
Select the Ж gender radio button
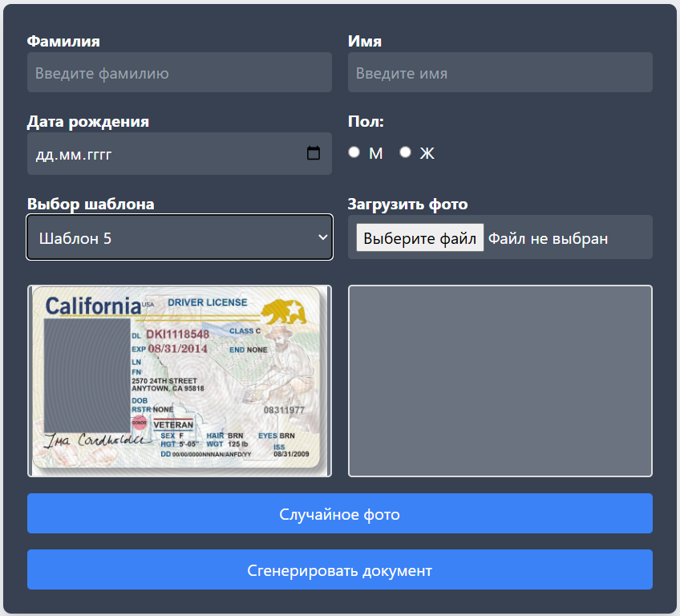pyautogui.click(x=405, y=152)
